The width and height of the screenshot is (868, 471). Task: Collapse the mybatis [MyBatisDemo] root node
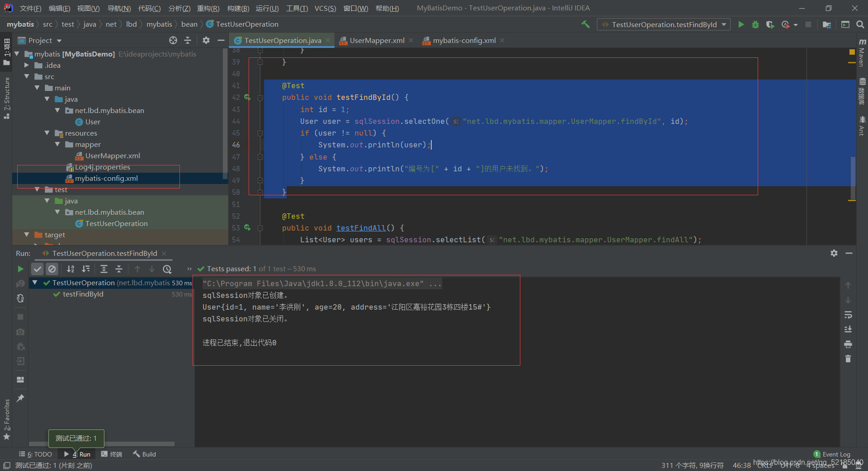(17, 54)
